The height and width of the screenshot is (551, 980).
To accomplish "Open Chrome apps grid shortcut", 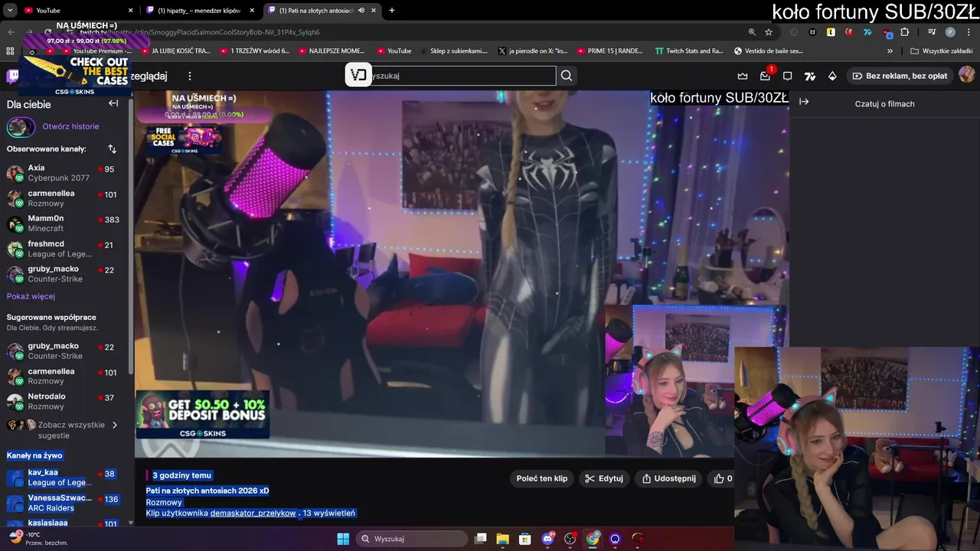I will click(10, 51).
